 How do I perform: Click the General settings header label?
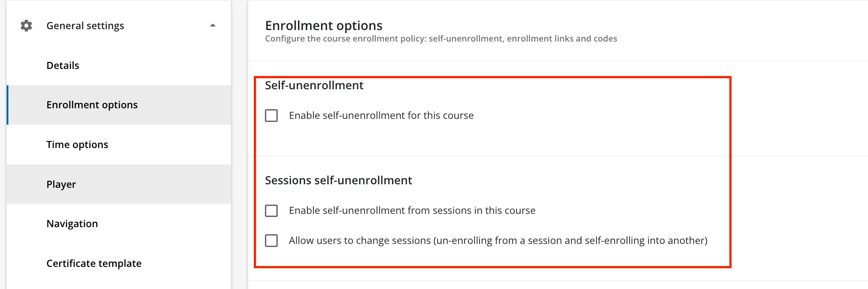[x=85, y=26]
